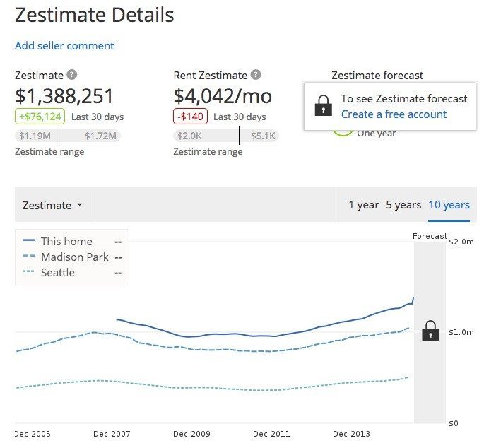Viewport: 484px width, 448px height.
Task: Click the rent range bar $2.0K to $5.1K
Action: (x=226, y=136)
